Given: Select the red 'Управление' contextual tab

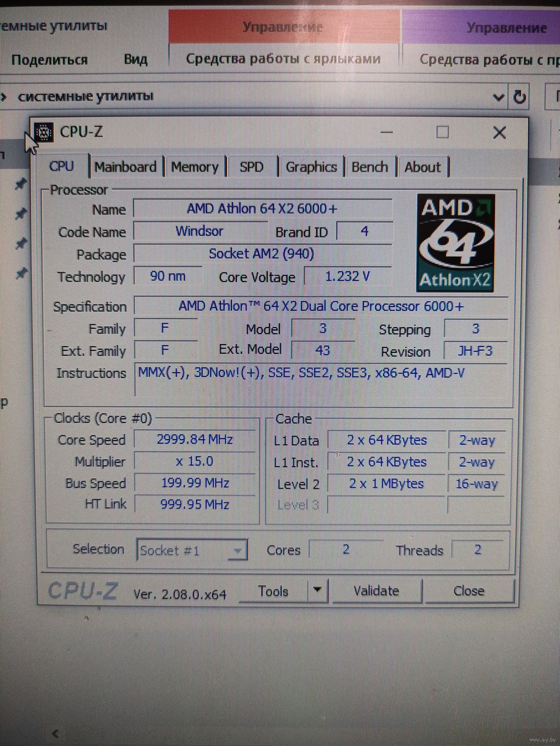Looking at the screenshot, I should [x=283, y=27].
